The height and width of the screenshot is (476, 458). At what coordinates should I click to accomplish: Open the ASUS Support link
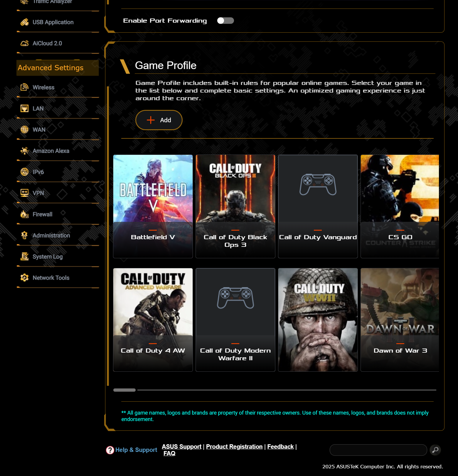(181, 447)
